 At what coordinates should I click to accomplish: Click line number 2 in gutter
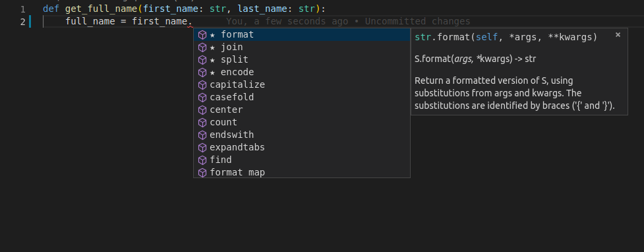pyautogui.click(x=23, y=22)
